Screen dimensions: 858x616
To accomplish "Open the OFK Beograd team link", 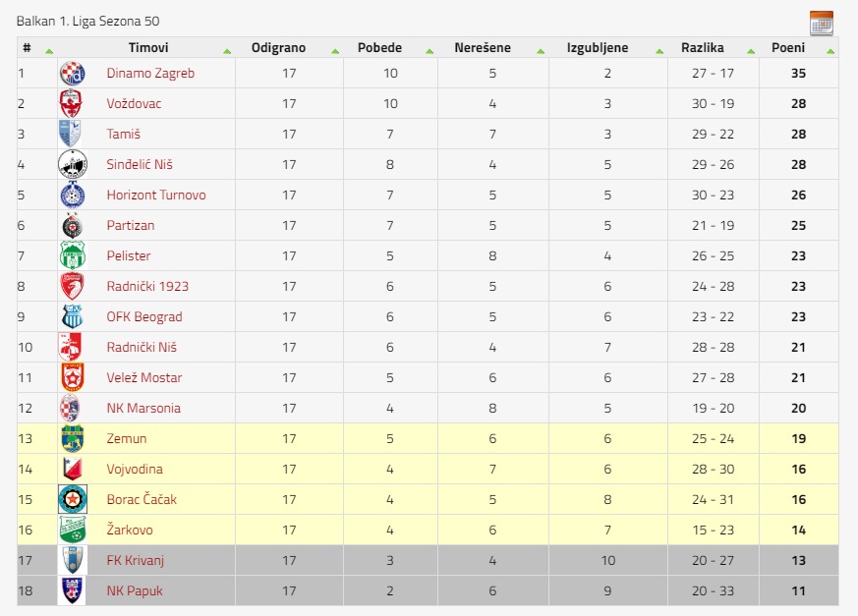I will click(144, 316).
